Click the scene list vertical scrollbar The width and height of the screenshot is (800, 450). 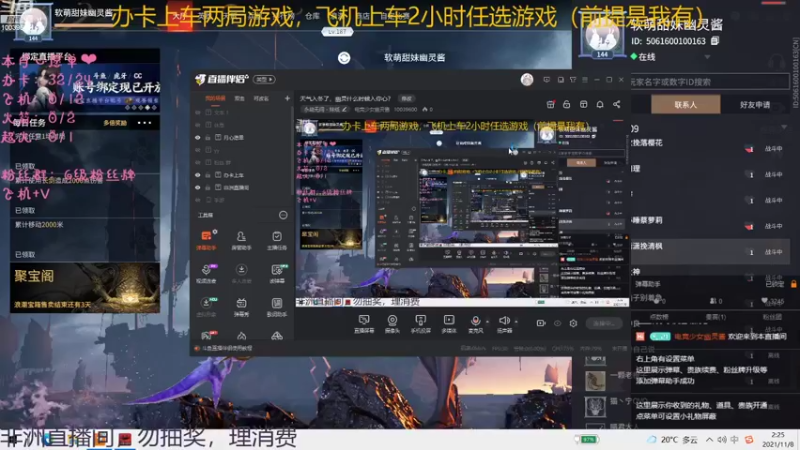coord(292,149)
